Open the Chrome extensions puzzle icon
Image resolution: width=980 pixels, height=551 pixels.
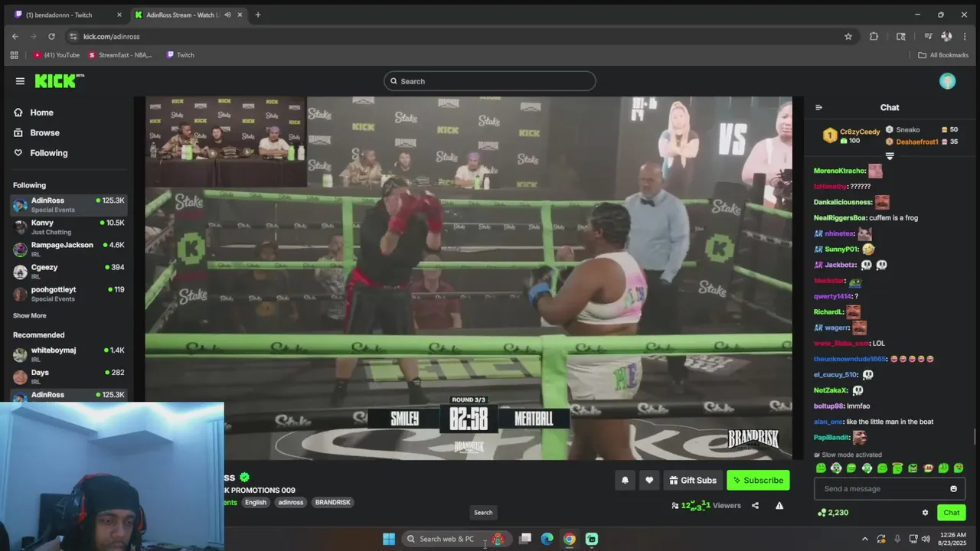pyautogui.click(x=874, y=37)
